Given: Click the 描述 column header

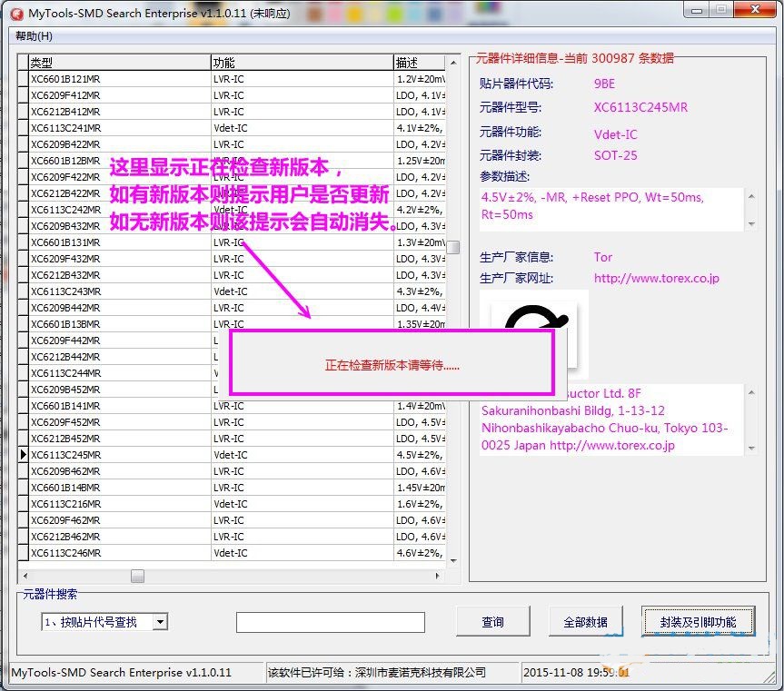Looking at the screenshot, I should coord(420,63).
